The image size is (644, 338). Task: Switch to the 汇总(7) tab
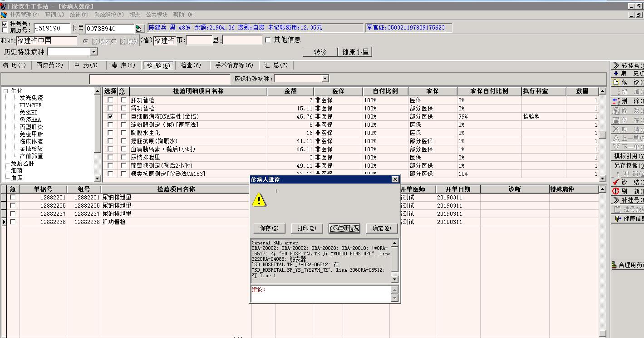[276, 65]
